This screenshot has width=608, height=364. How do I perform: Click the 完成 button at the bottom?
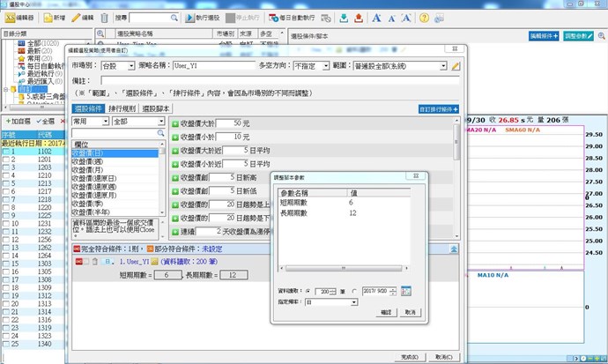407,356
